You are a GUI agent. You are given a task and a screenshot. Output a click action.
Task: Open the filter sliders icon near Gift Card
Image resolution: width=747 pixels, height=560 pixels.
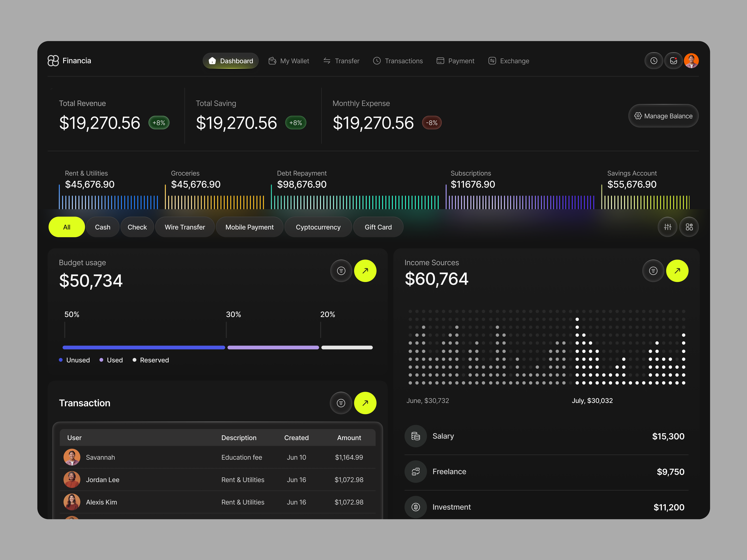coord(668,227)
